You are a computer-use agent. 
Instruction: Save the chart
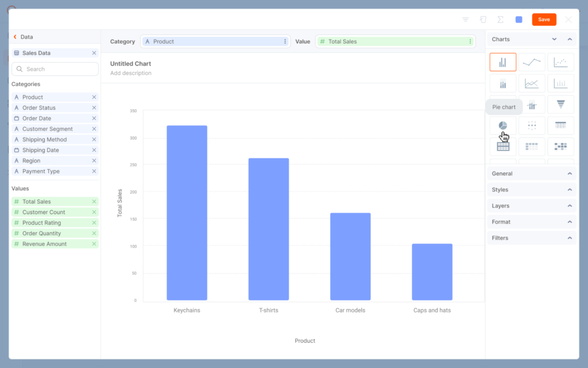(544, 20)
